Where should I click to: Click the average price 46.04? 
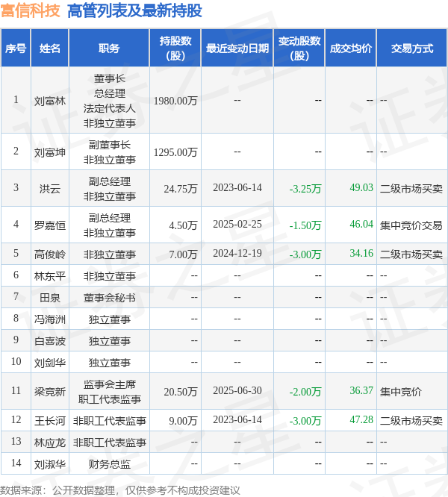coord(361,225)
